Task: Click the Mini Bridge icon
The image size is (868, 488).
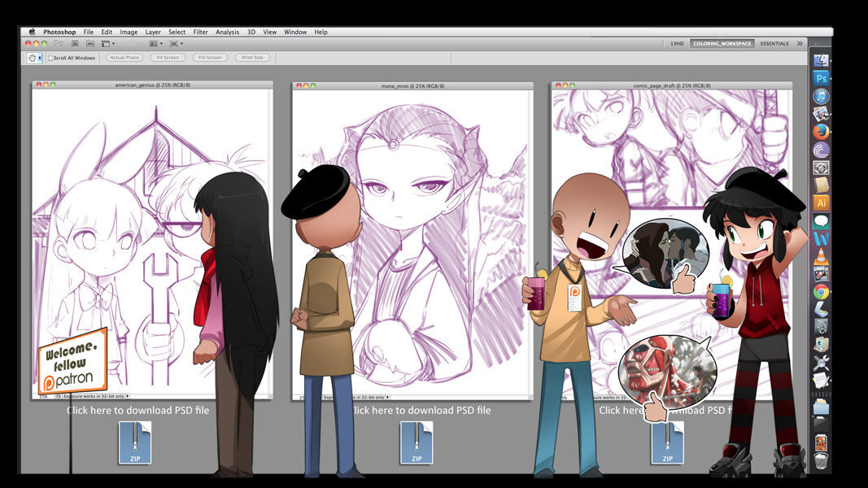Action: pyautogui.click(x=90, y=43)
